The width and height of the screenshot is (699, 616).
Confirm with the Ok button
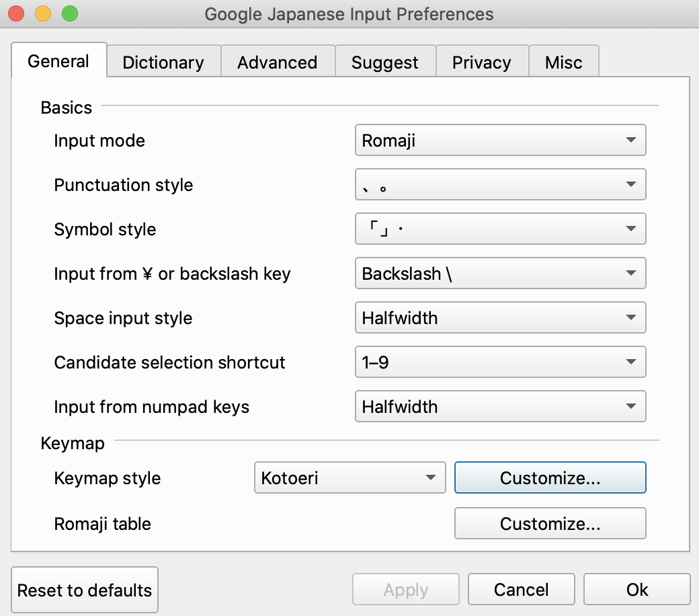pyautogui.click(x=637, y=589)
